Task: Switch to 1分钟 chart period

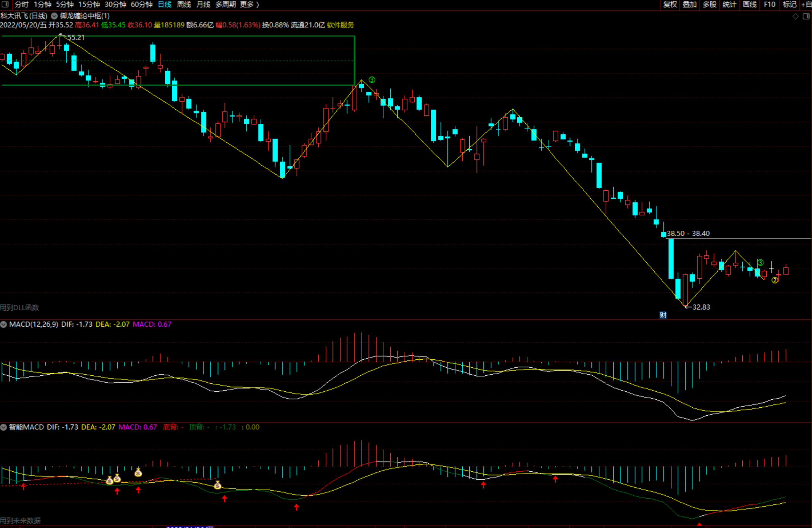Action: [42, 5]
